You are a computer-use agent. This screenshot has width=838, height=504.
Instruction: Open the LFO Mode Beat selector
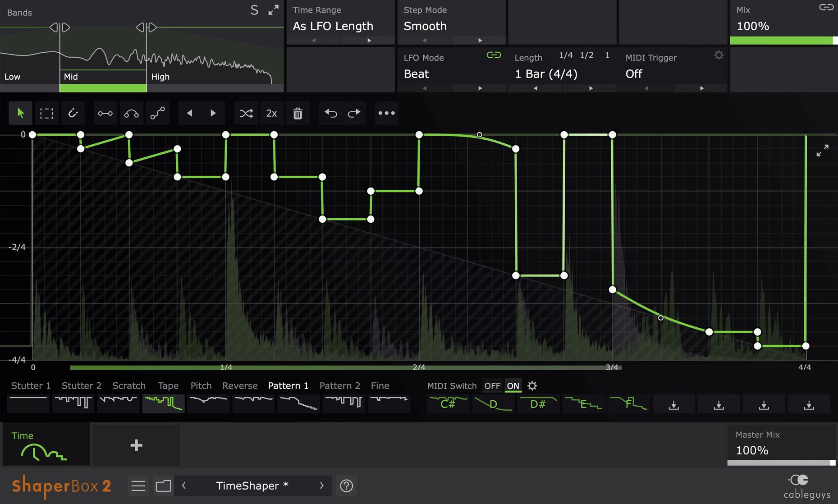pos(417,74)
